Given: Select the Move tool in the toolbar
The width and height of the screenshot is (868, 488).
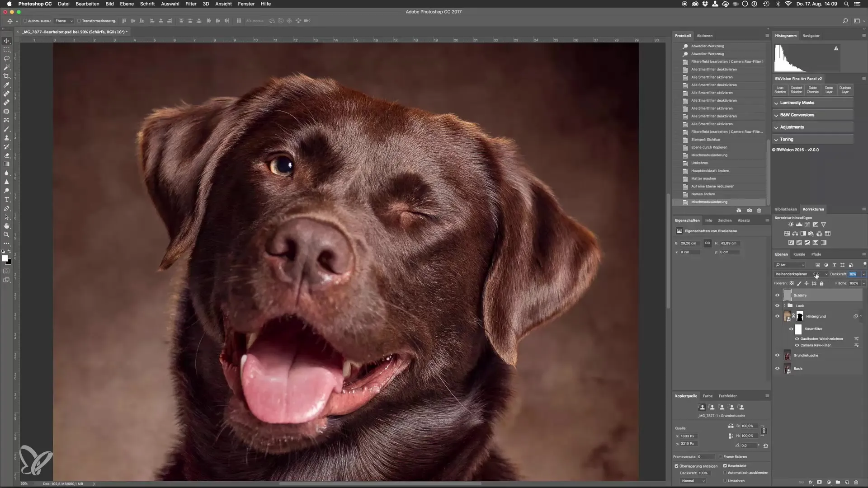Looking at the screenshot, I should [x=6, y=41].
